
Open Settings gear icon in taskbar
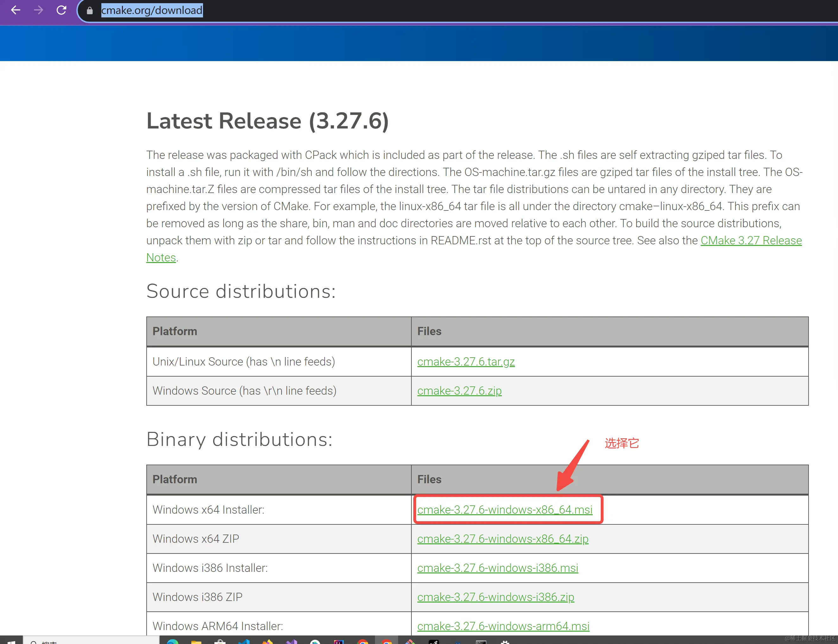coord(505,642)
